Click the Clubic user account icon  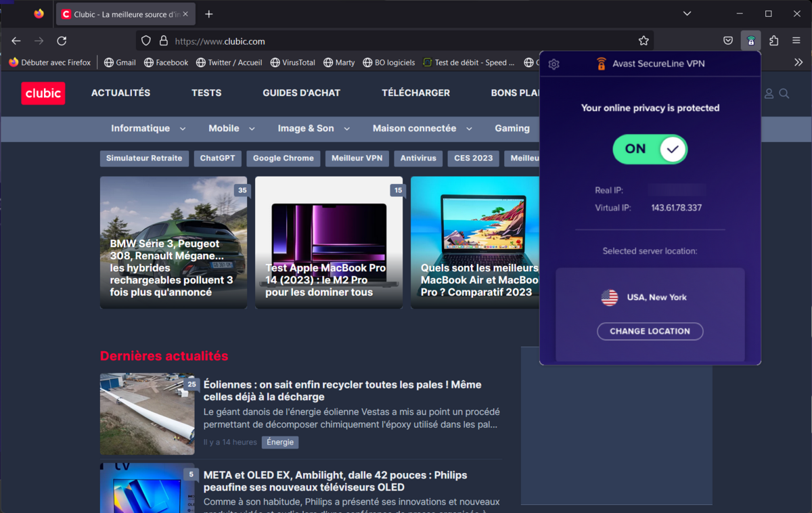pyautogui.click(x=769, y=93)
